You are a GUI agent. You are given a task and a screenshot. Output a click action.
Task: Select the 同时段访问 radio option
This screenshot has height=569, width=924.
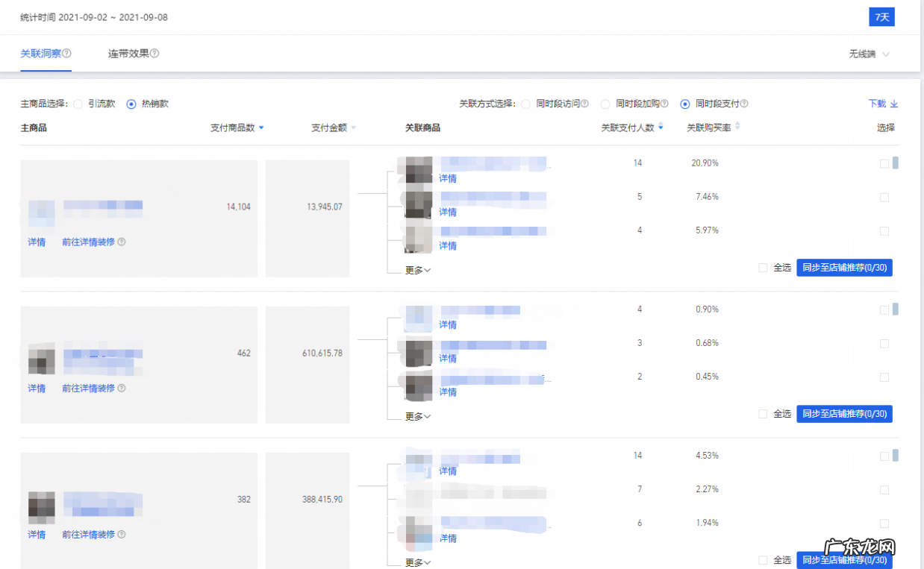click(x=525, y=104)
